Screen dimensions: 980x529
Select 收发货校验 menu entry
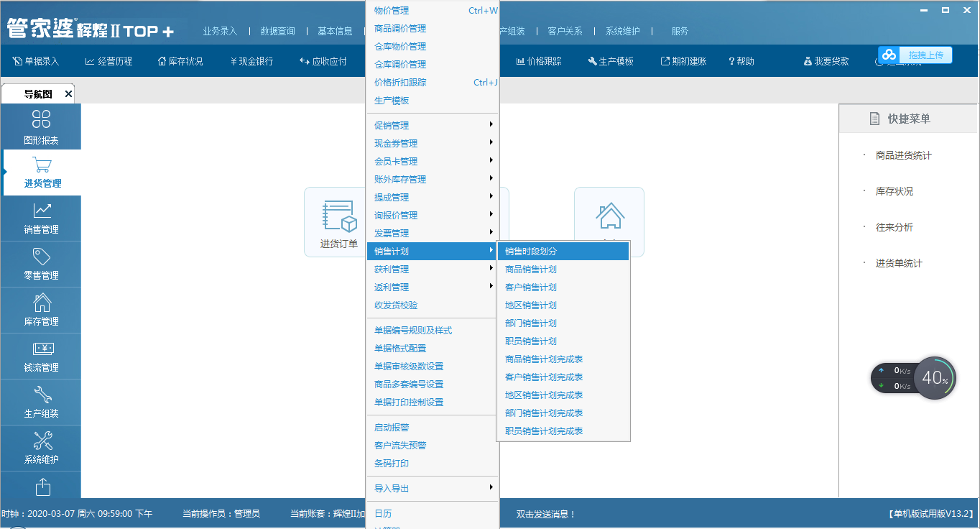433,305
